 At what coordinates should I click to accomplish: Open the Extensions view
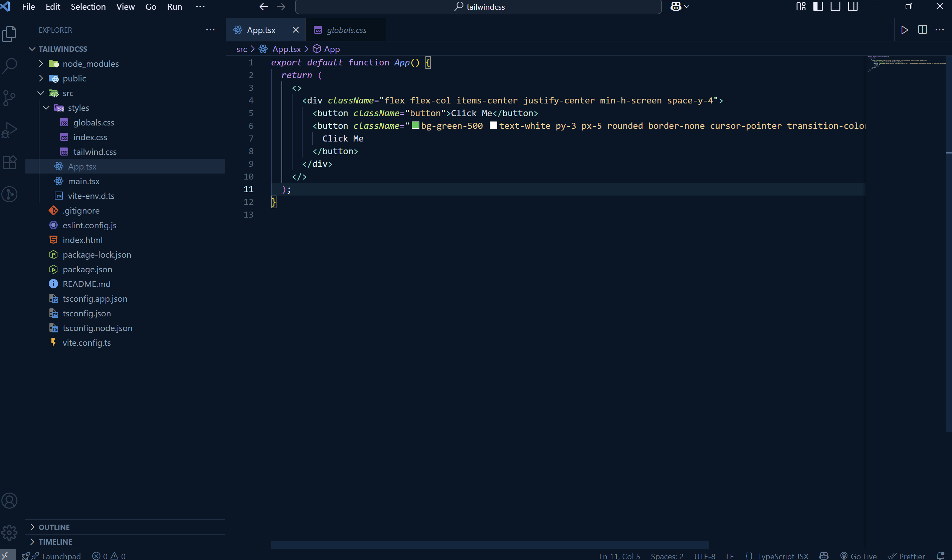pos(9,163)
